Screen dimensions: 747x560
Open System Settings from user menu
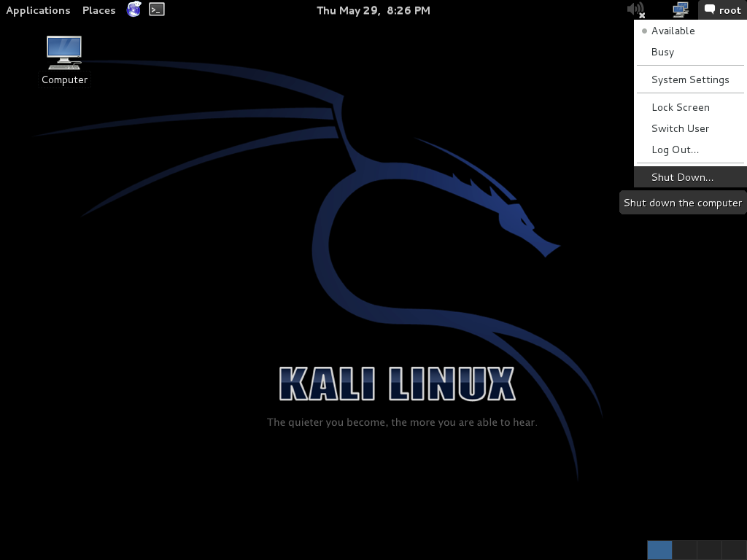tap(689, 79)
